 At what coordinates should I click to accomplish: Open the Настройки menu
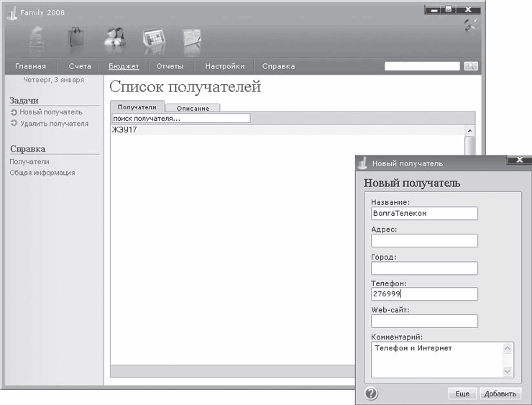224,66
